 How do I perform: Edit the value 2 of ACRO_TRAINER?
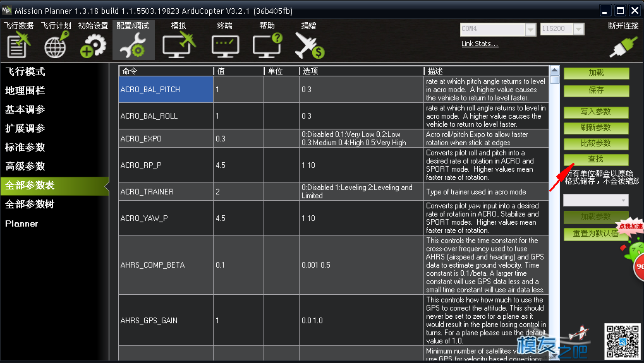(239, 192)
